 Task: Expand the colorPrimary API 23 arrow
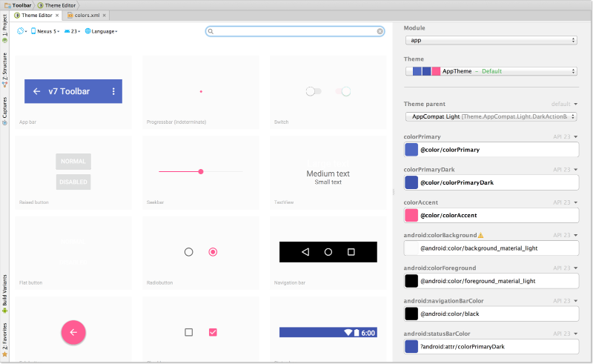coord(576,136)
